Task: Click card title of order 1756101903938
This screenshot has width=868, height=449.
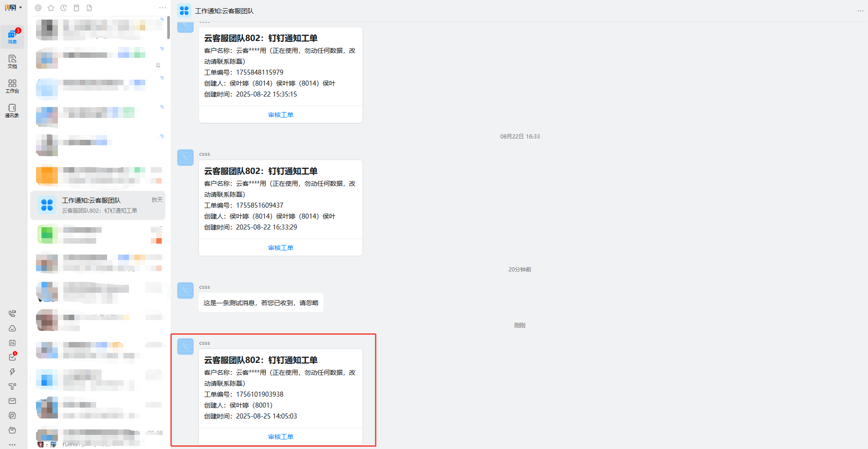Action: coord(261,360)
